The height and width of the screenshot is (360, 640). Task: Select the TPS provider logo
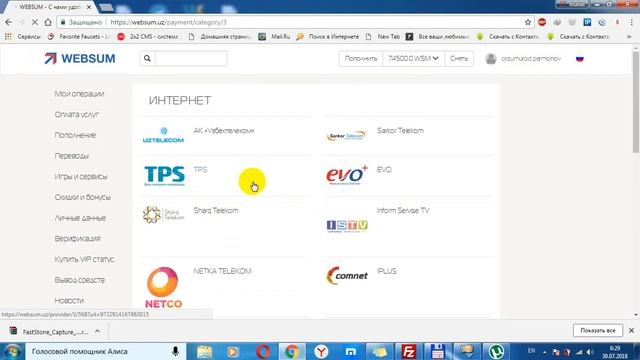click(164, 176)
